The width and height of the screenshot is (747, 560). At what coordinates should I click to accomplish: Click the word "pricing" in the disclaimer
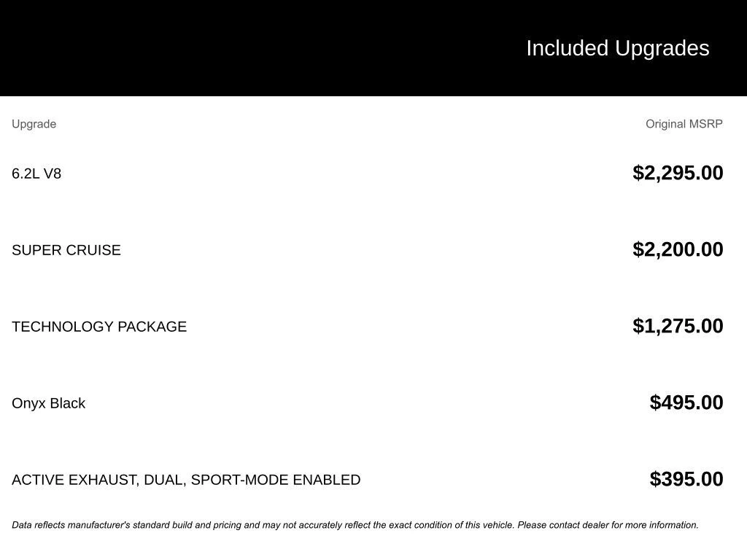click(228, 525)
